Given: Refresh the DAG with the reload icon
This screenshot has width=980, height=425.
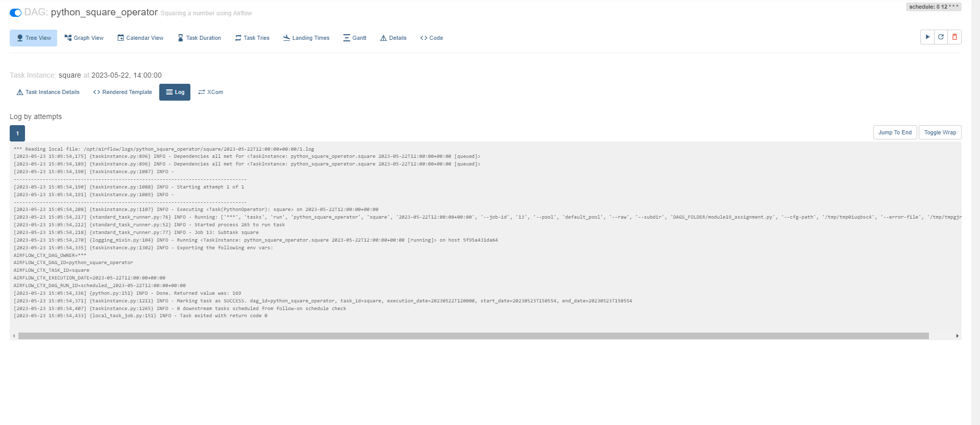Looking at the screenshot, I should [x=941, y=37].
